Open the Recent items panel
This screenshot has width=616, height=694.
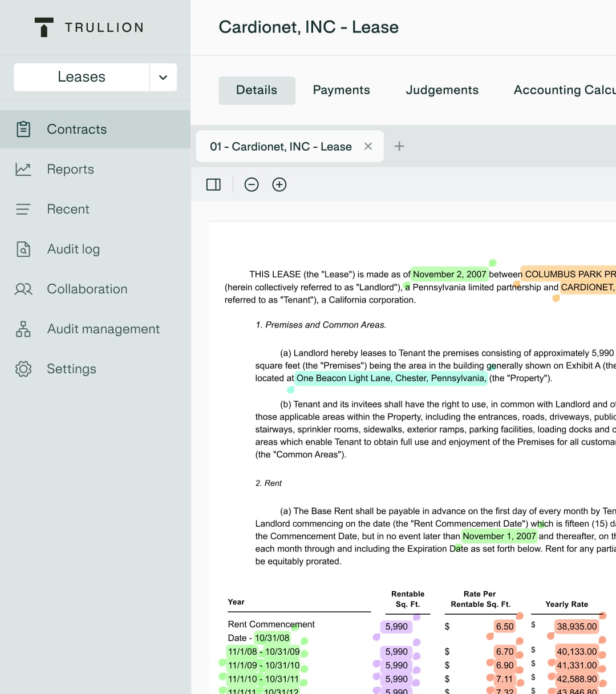pyautogui.click(x=68, y=209)
